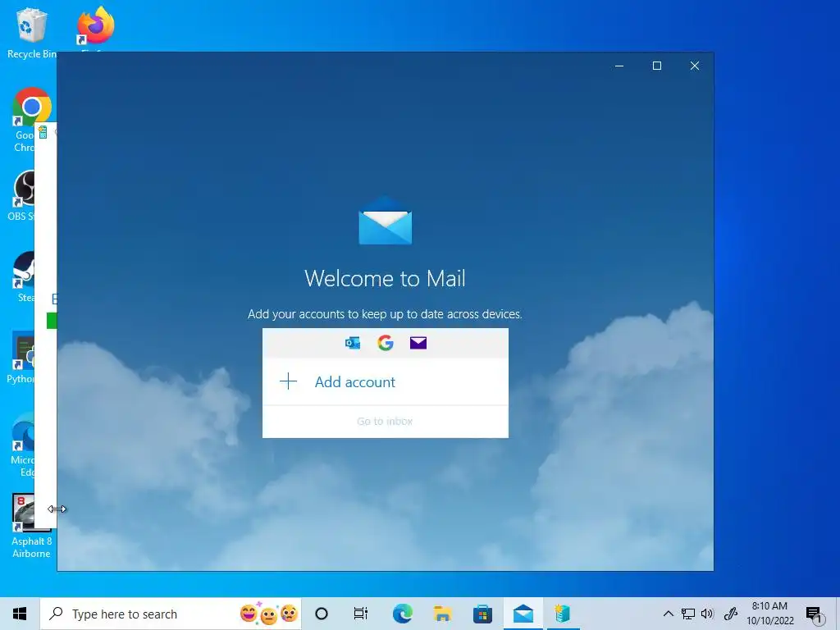The width and height of the screenshot is (840, 630).
Task: Click the Mail envelope logo above Welcome
Action: [x=386, y=221]
